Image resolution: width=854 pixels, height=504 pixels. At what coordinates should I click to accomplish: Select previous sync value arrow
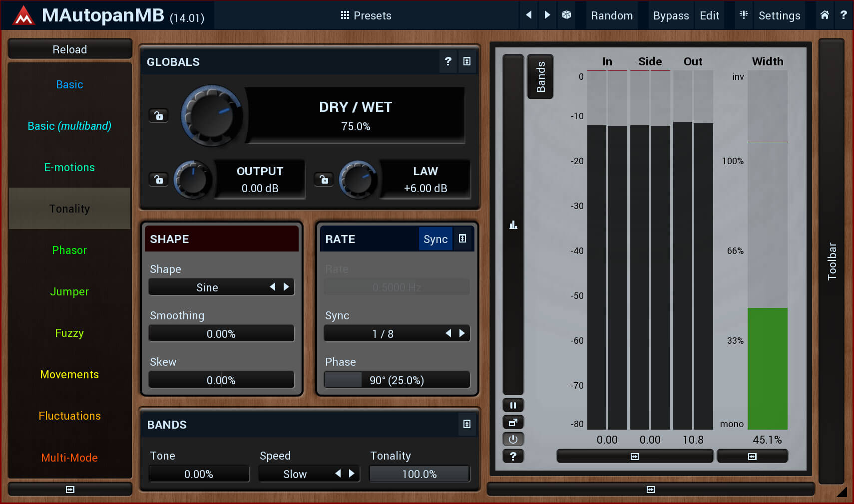click(x=448, y=333)
